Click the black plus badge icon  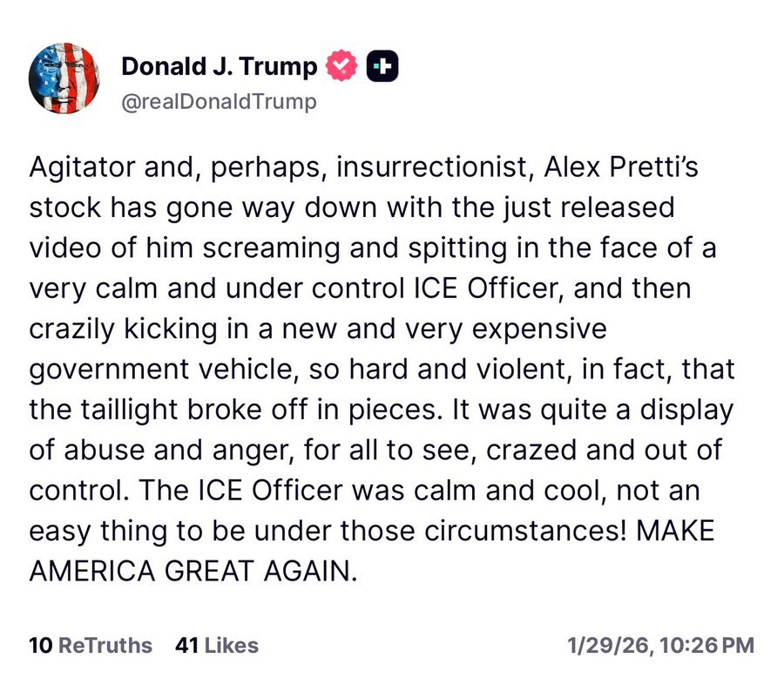coord(382,65)
